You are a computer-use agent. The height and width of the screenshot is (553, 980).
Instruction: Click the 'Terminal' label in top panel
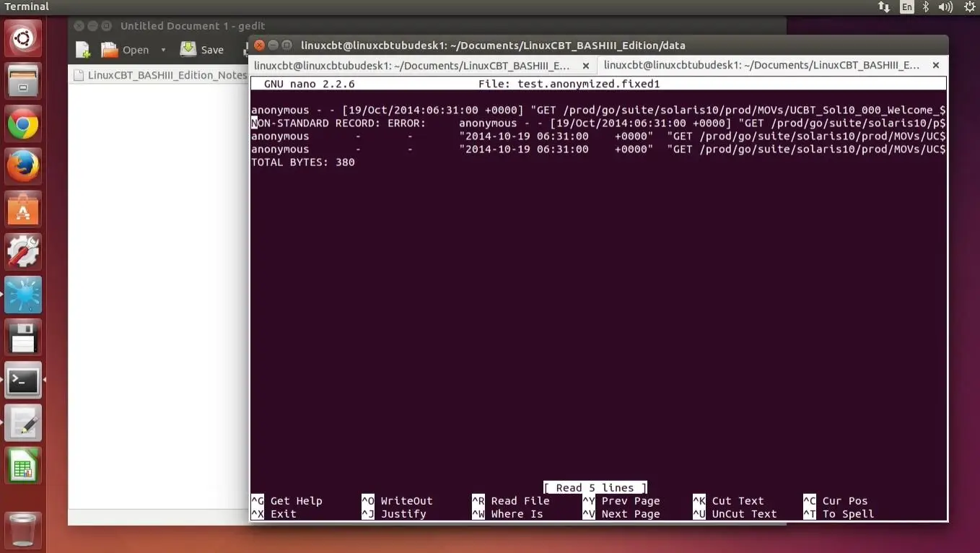[x=27, y=6]
